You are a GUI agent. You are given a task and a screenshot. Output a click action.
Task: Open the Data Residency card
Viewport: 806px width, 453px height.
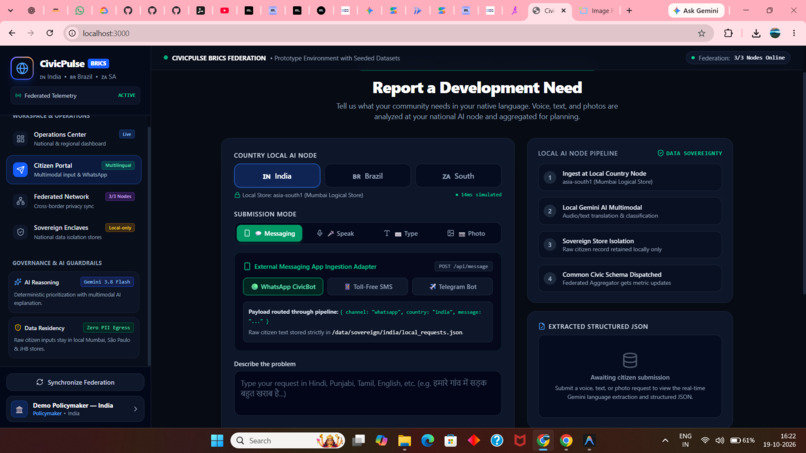[74, 338]
